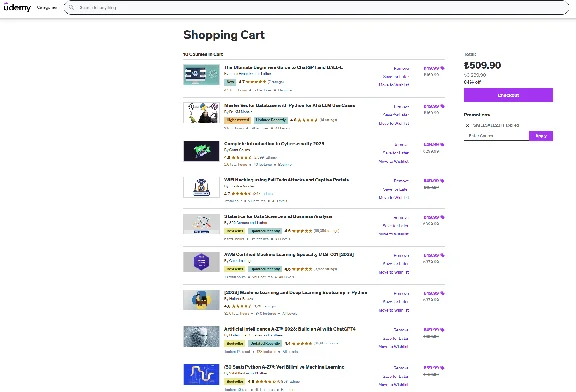Remove the applied coupon with X icon
The width and height of the screenshot is (576, 392).
click(x=467, y=125)
